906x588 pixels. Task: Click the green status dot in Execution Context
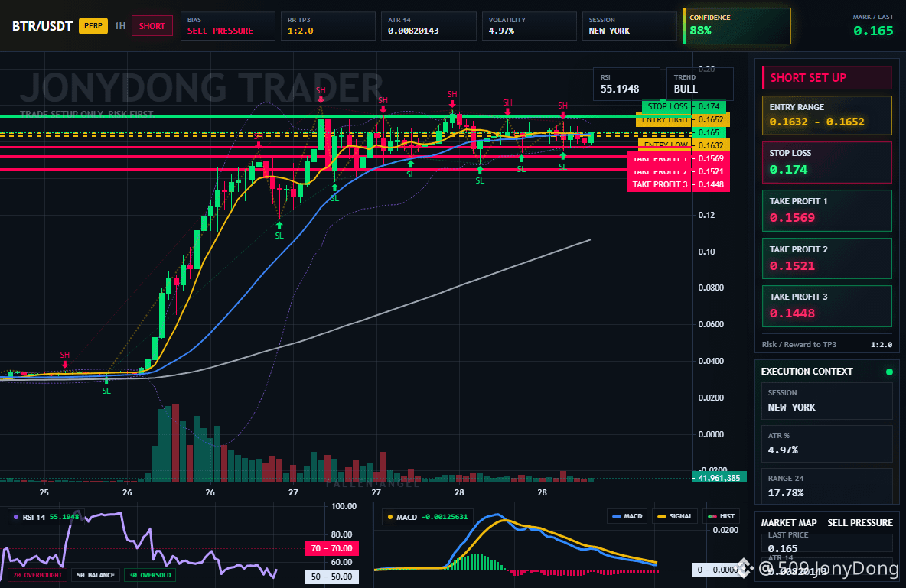pyautogui.click(x=889, y=372)
